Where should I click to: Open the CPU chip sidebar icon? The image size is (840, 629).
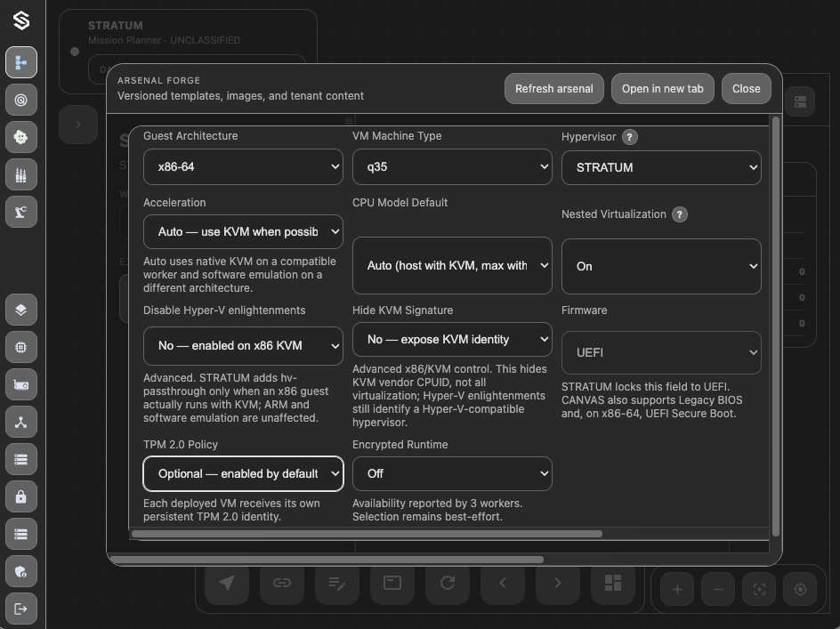pos(21,347)
